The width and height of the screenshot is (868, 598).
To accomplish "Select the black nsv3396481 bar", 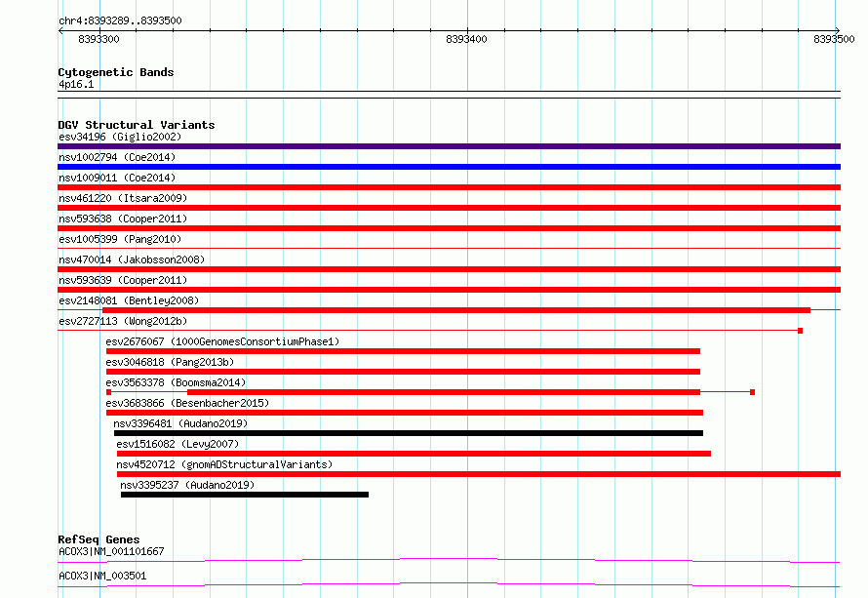I will [x=409, y=433].
